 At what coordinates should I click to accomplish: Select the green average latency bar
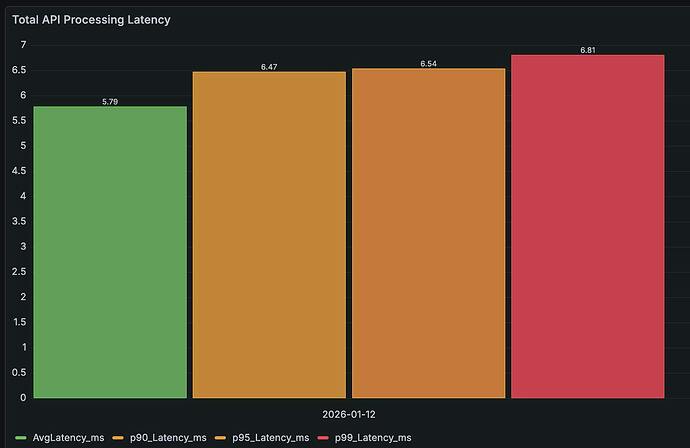[x=110, y=252]
